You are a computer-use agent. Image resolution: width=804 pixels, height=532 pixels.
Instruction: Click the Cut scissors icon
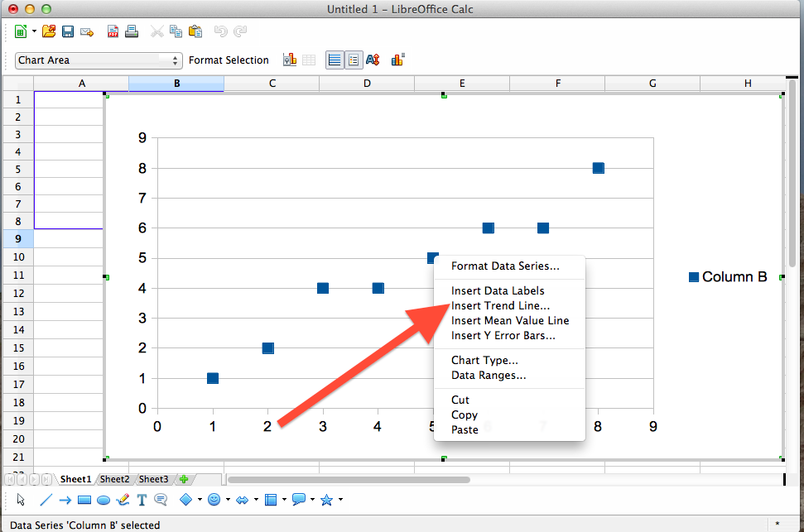[x=156, y=31]
